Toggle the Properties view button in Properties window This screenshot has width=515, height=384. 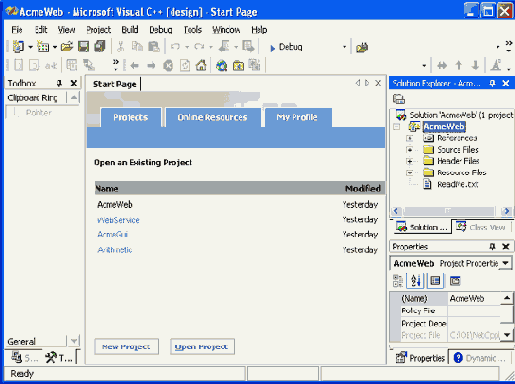(435, 281)
